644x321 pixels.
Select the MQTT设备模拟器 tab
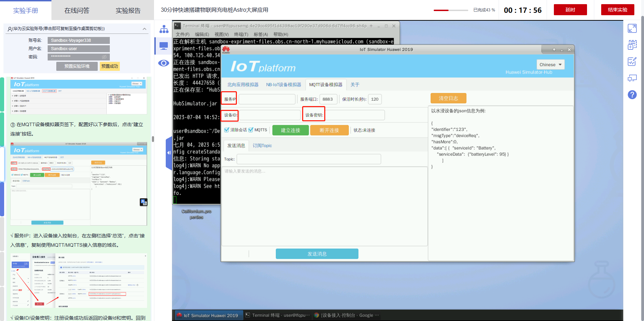(x=326, y=85)
